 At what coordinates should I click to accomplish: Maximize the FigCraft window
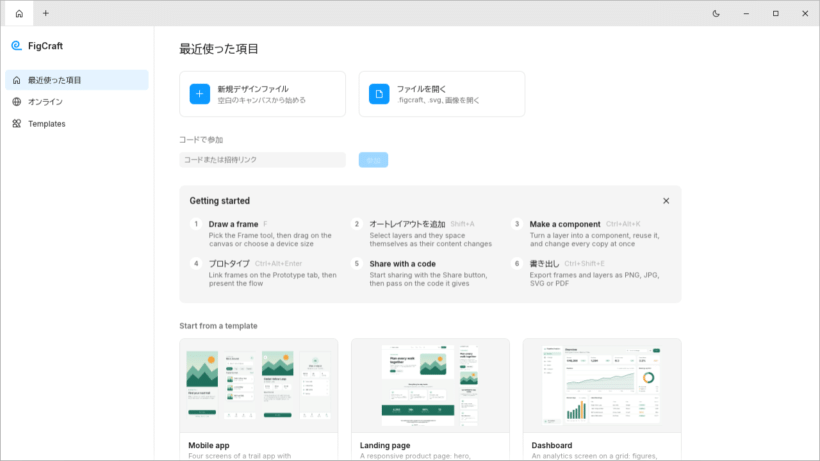click(776, 14)
